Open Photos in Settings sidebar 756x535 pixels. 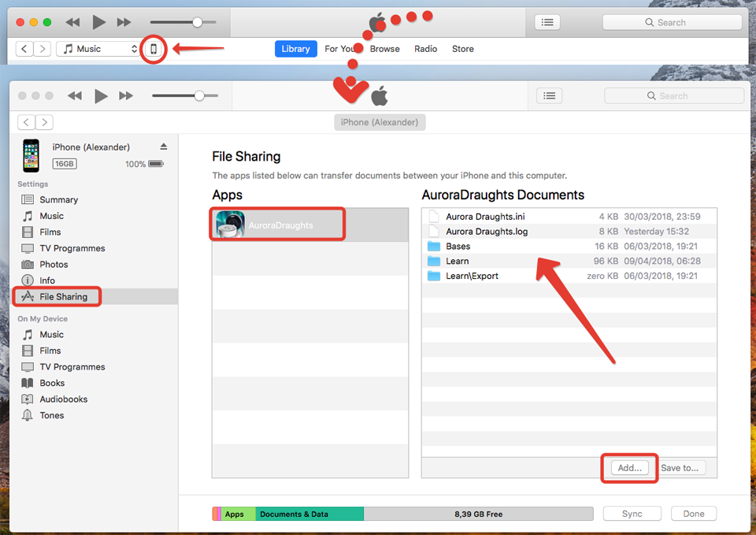pyautogui.click(x=54, y=265)
